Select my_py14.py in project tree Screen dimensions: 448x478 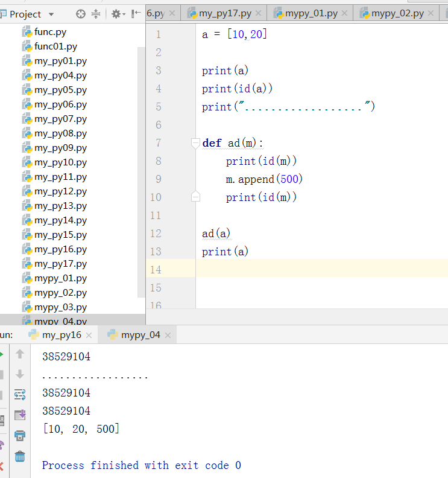click(x=55, y=220)
